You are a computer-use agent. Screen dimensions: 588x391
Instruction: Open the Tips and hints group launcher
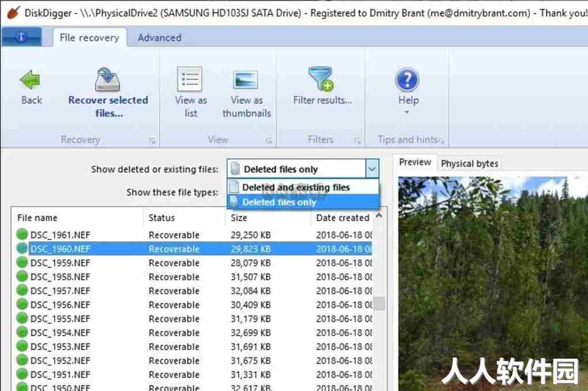(442, 141)
